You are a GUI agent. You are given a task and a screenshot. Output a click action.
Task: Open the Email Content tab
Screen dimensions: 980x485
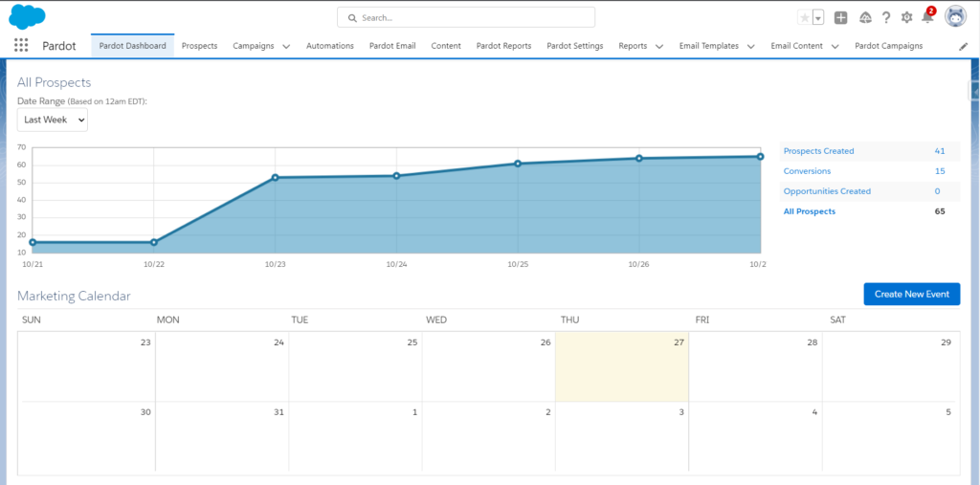(797, 46)
